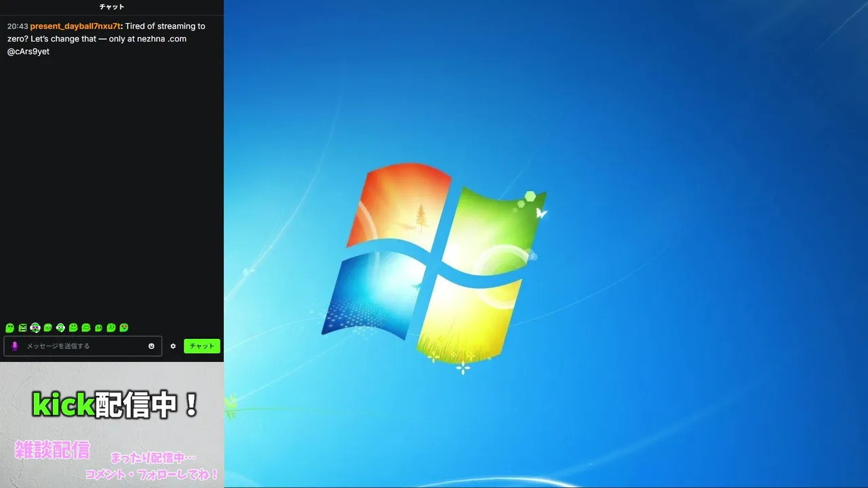Image resolution: width=868 pixels, height=488 pixels.
Task: Focus the メッセージを送信する input field
Action: pos(83,346)
